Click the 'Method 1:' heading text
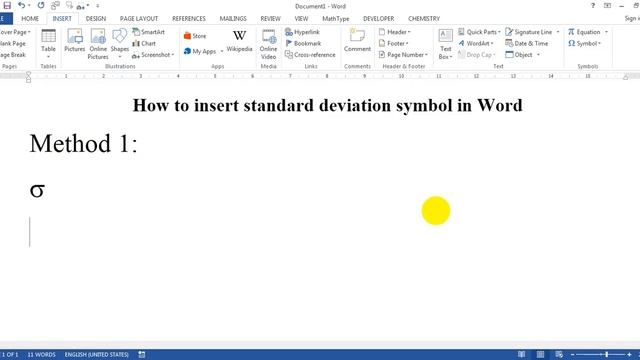Image resolution: width=640 pixels, height=360 pixels. (84, 144)
